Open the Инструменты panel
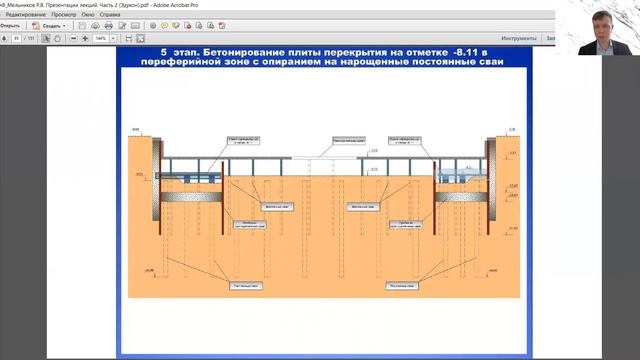Viewport: 640px width, 360px height. click(x=519, y=38)
